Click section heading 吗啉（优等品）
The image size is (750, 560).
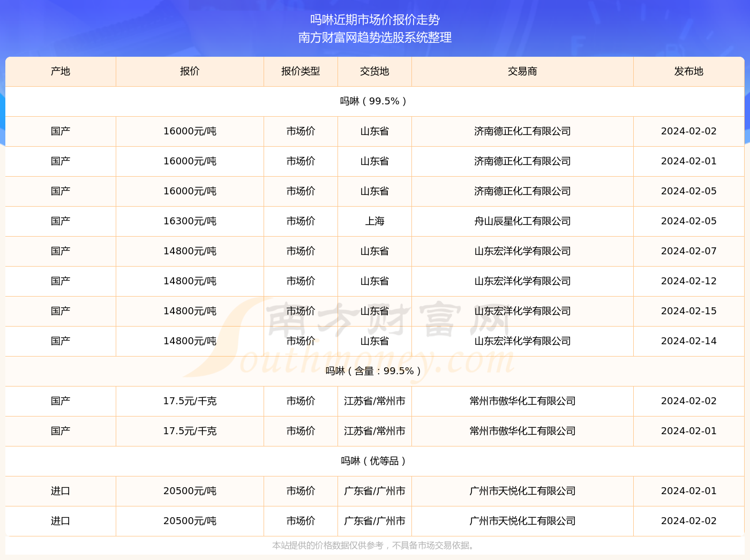click(x=374, y=461)
